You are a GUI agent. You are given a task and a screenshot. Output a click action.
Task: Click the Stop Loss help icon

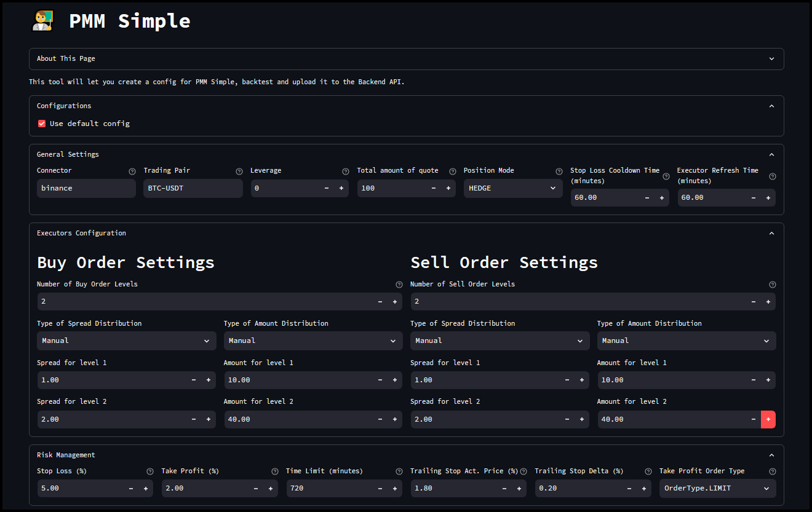click(x=150, y=471)
